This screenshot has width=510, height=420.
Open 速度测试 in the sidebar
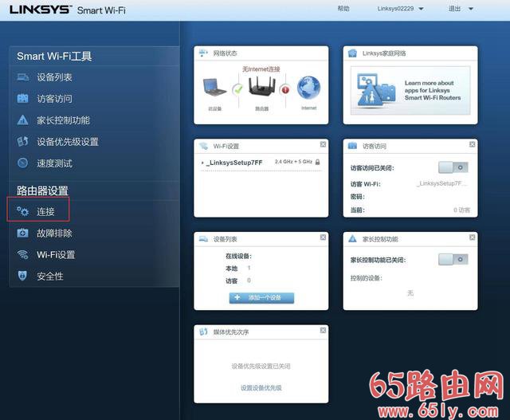54,163
